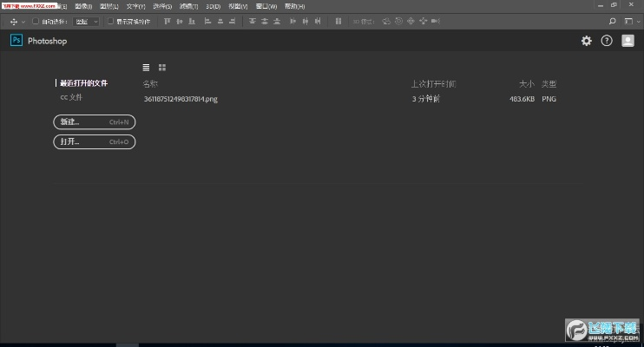Image resolution: width=644 pixels, height=347 pixels.
Task: Open the user account profile icon
Action: click(x=628, y=41)
